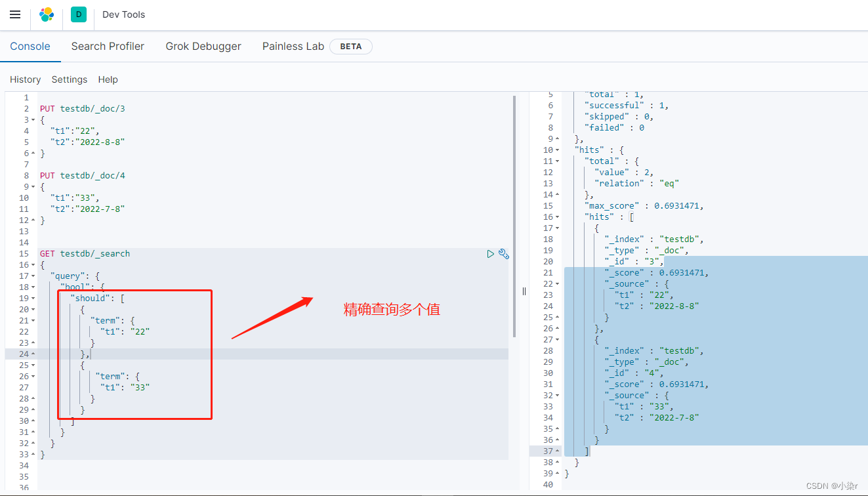Collapse second hit object at output line 27
The width and height of the screenshot is (868, 496).
coord(558,340)
